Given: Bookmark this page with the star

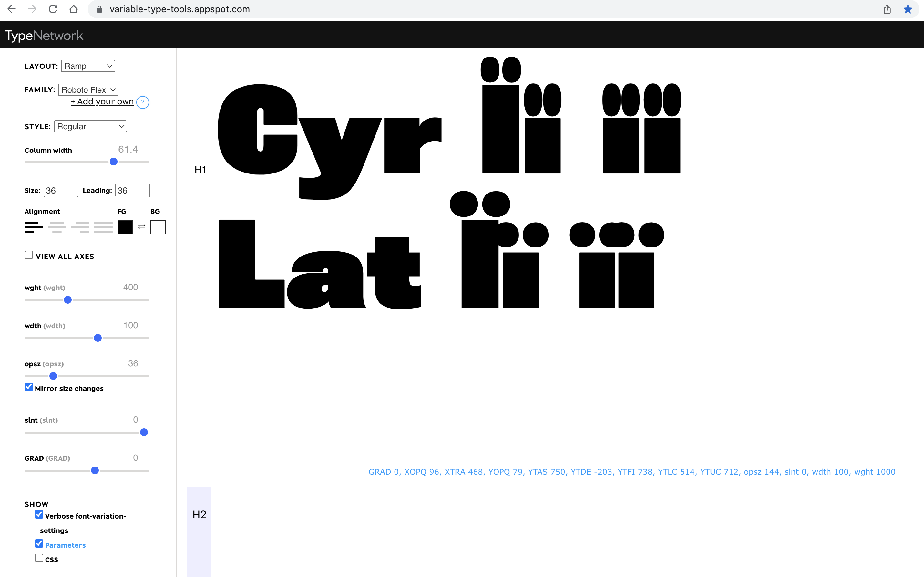Looking at the screenshot, I should pyautogui.click(x=908, y=9).
